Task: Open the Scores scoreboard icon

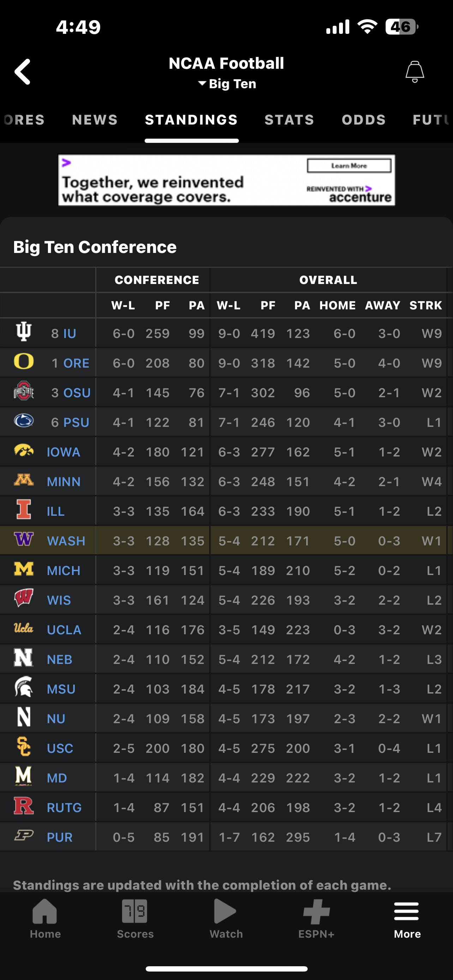Action: tap(135, 912)
